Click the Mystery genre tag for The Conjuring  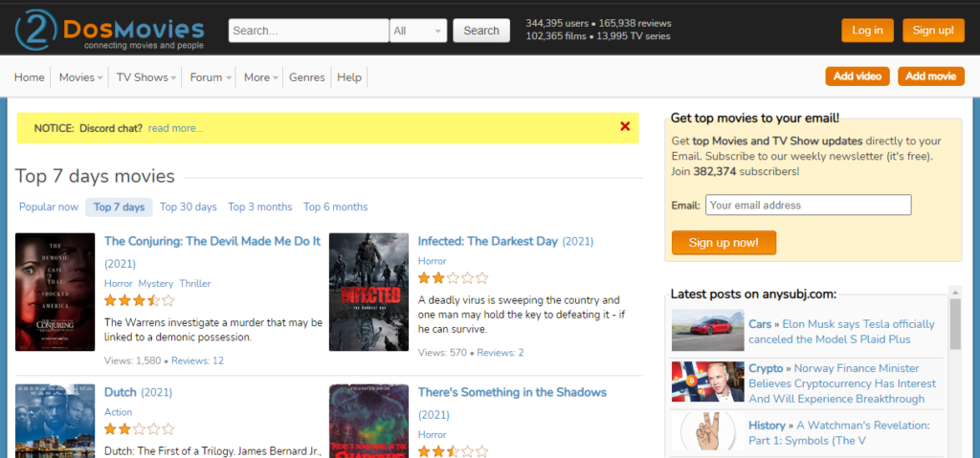pyautogui.click(x=156, y=284)
